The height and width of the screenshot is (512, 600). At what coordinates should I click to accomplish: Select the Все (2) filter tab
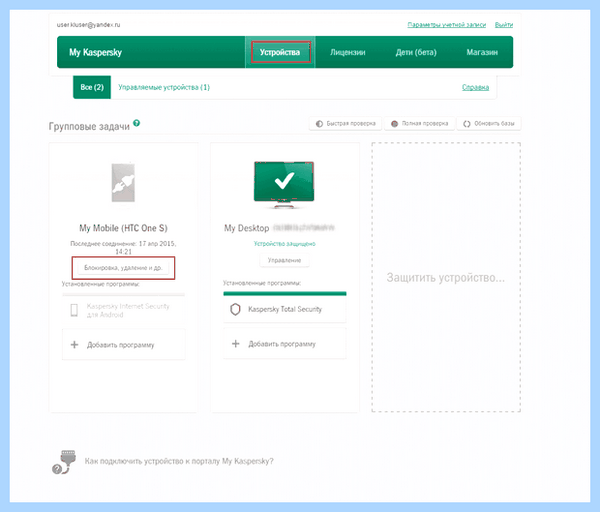(92, 87)
